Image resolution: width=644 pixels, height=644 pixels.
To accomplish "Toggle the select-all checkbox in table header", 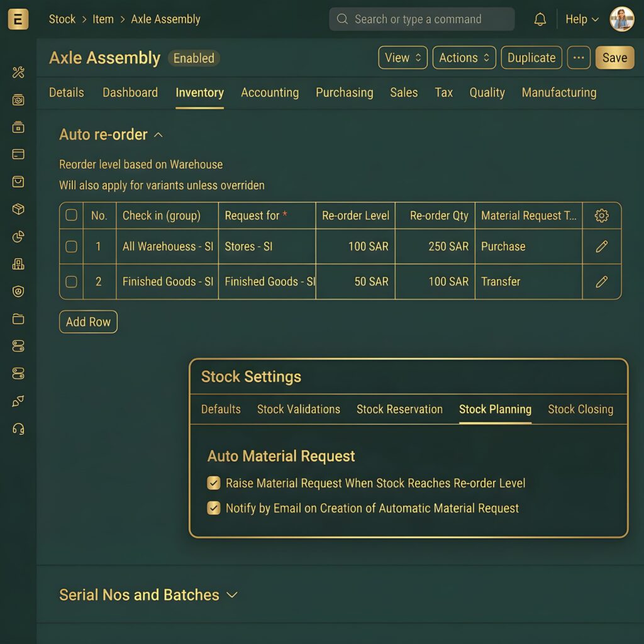I will (x=72, y=216).
